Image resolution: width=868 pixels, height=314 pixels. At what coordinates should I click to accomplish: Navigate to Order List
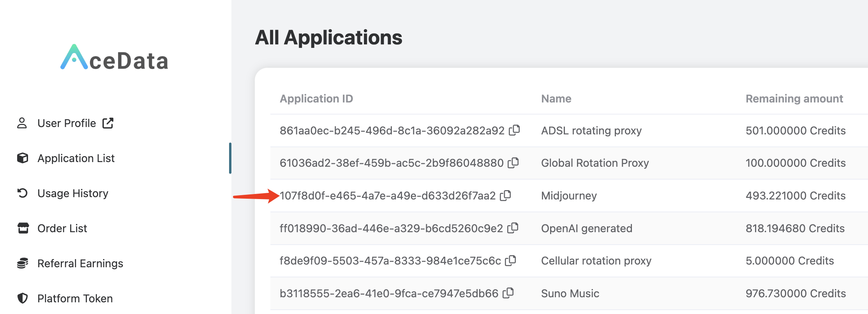click(62, 228)
